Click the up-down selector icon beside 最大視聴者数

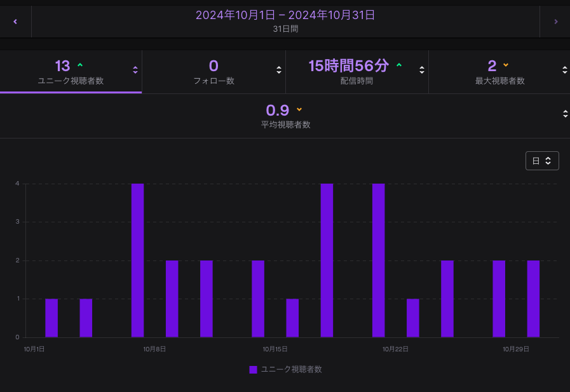[565, 70]
